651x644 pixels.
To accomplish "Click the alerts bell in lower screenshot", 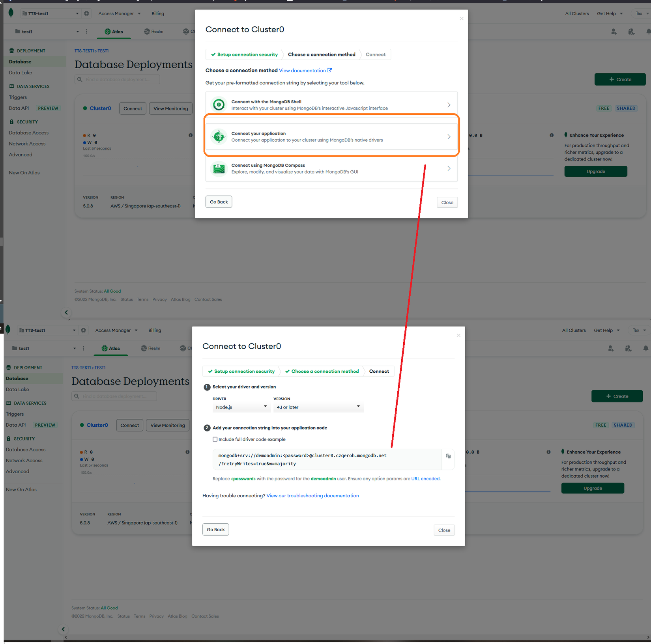I will [645, 348].
